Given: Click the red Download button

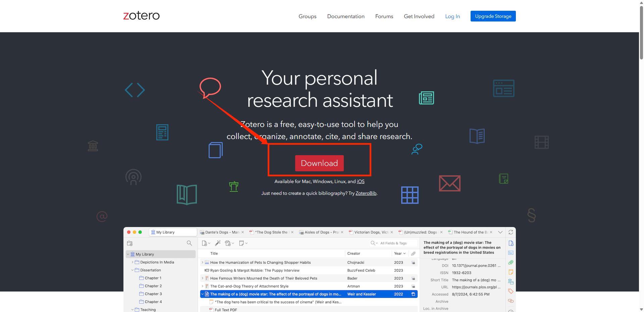Looking at the screenshot, I should click(319, 163).
